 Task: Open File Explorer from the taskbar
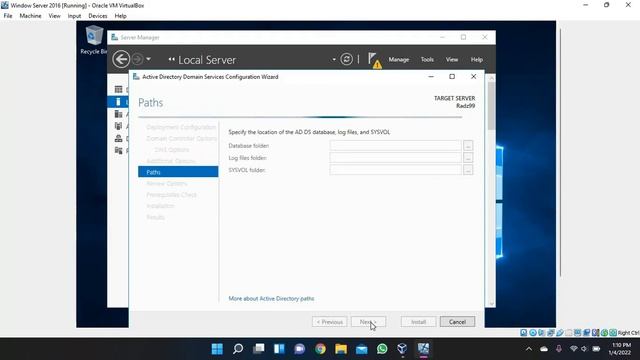point(341,349)
